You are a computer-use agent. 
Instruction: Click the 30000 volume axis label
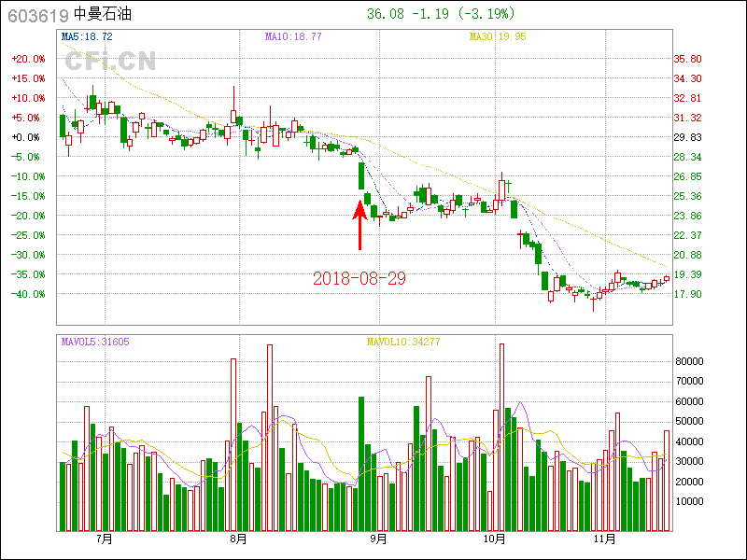690,461
